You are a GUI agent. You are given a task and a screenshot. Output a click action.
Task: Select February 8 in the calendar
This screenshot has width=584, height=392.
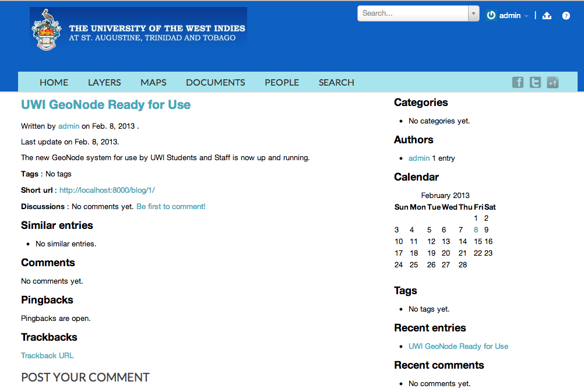[476, 229]
